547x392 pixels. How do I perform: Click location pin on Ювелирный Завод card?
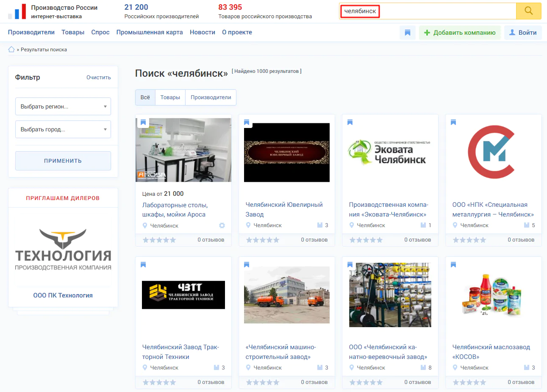point(248,225)
